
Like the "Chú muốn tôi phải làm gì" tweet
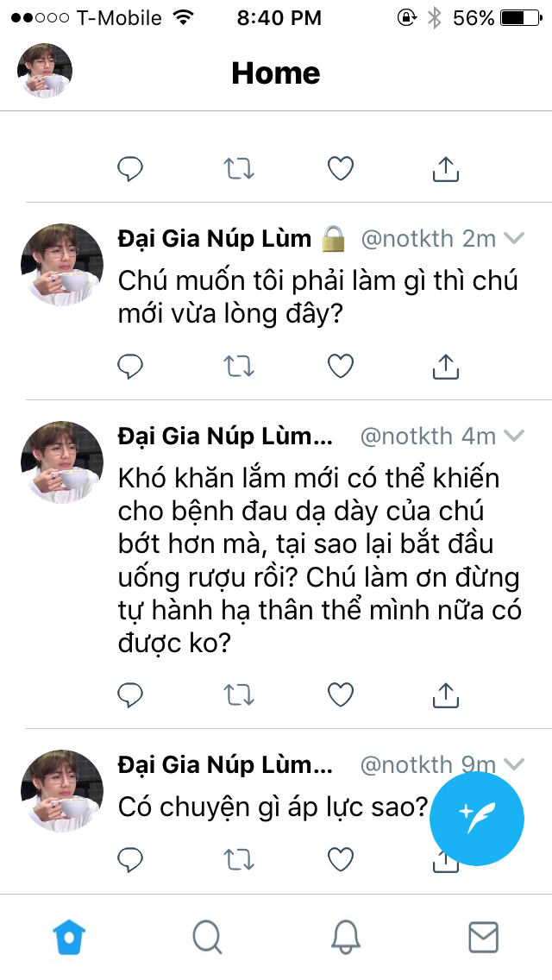(342, 367)
